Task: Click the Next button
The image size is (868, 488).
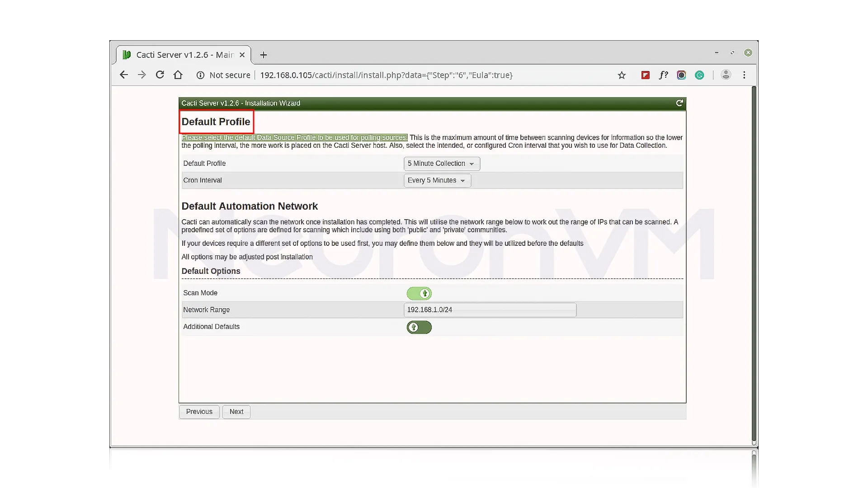Action: (x=236, y=412)
